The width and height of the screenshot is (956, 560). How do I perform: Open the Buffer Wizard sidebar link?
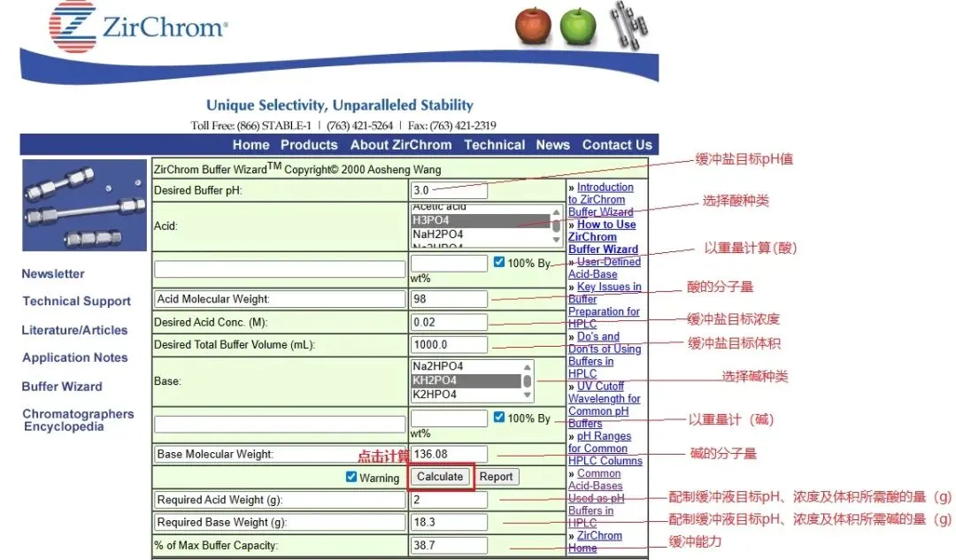pos(62,387)
